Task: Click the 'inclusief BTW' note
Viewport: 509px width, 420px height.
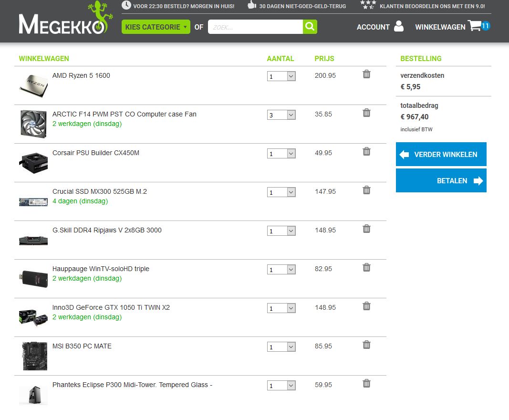Action: (x=416, y=130)
